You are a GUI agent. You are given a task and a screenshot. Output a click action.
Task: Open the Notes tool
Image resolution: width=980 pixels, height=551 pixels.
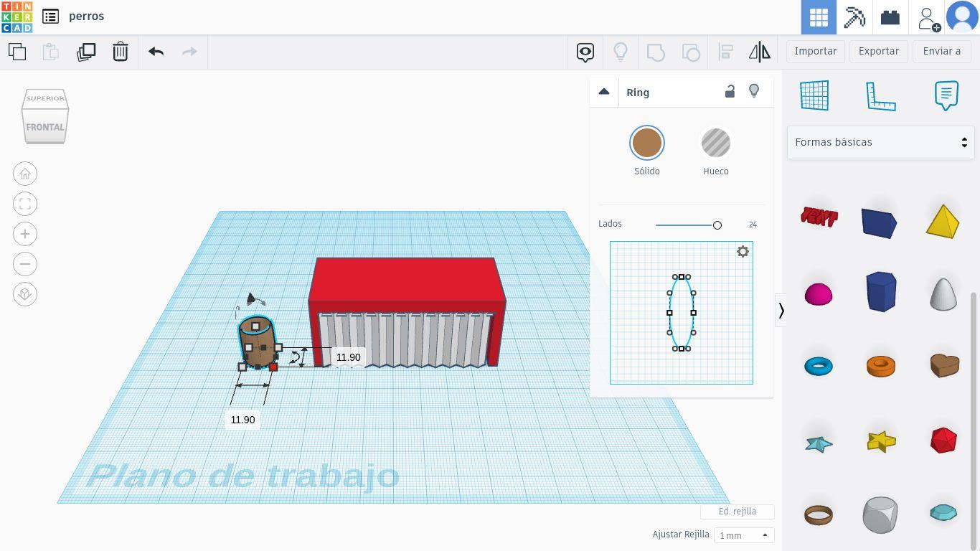pos(946,95)
